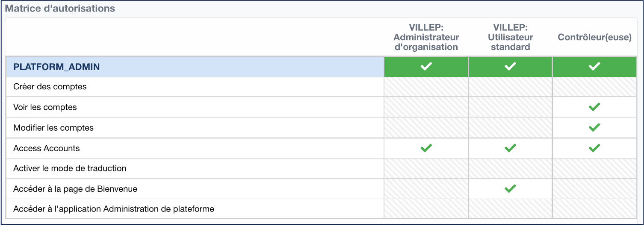Toggle PLATFORM_ADMIN checkmark for Administrateur d'organisation
Image resolution: width=644 pixels, height=226 pixels.
pyautogui.click(x=426, y=67)
